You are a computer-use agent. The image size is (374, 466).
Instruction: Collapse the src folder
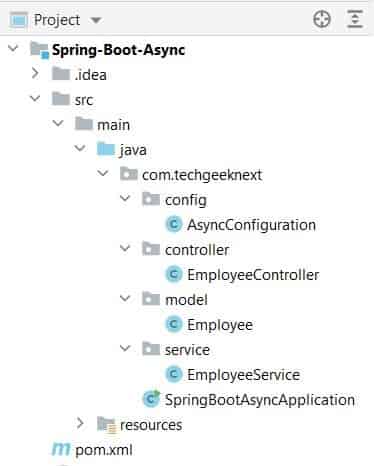(35, 98)
